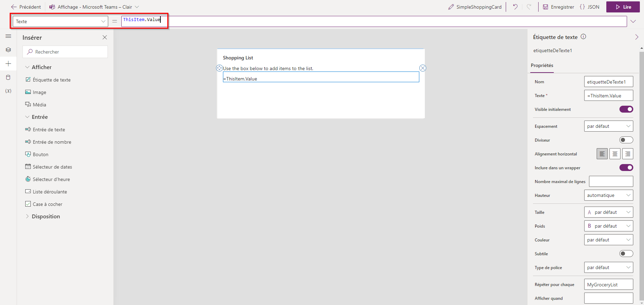Click the Afficher quand field
Viewport: 644px width, 305px height.
click(x=608, y=298)
